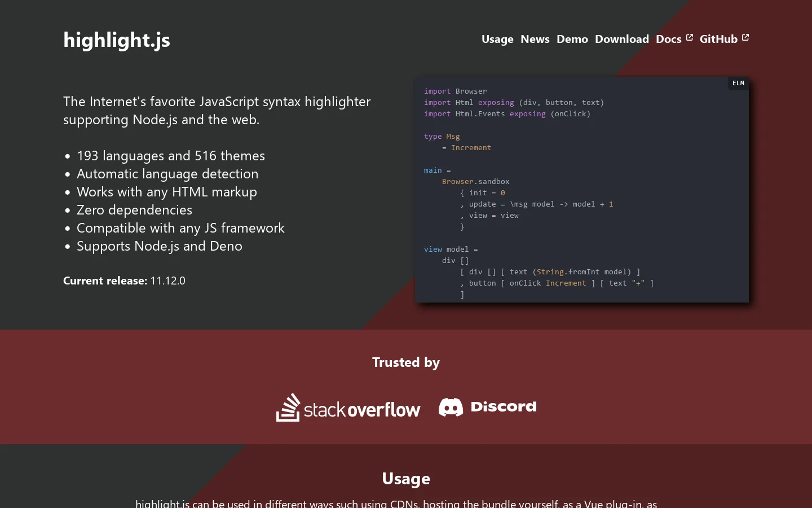Click "Supports Node.js and Deno" bullet
The width and height of the screenshot is (812, 508).
tap(160, 246)
